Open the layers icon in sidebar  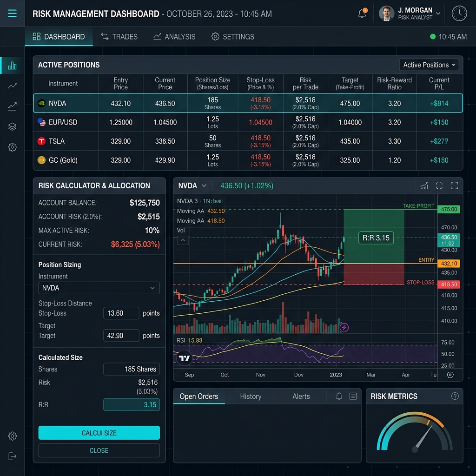pyautogui.click(x=12, y=126)
